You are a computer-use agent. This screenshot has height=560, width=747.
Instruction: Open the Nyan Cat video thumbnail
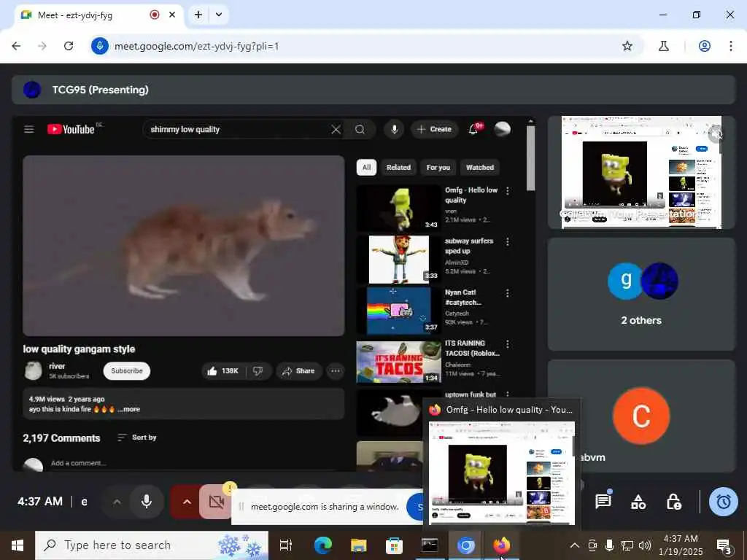(x=398, y=311)
